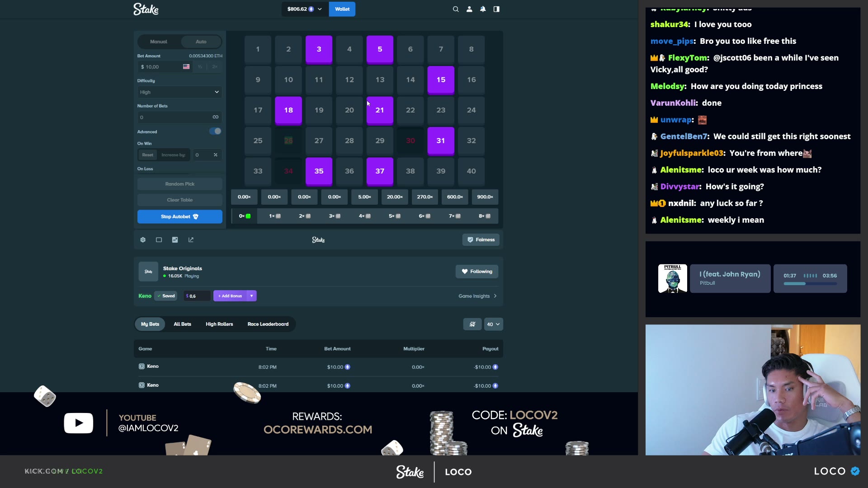Open the Difficulty dropdown set to High
Image resolution: width=868 pixels, height=488 pixels.
click(180, 92)
